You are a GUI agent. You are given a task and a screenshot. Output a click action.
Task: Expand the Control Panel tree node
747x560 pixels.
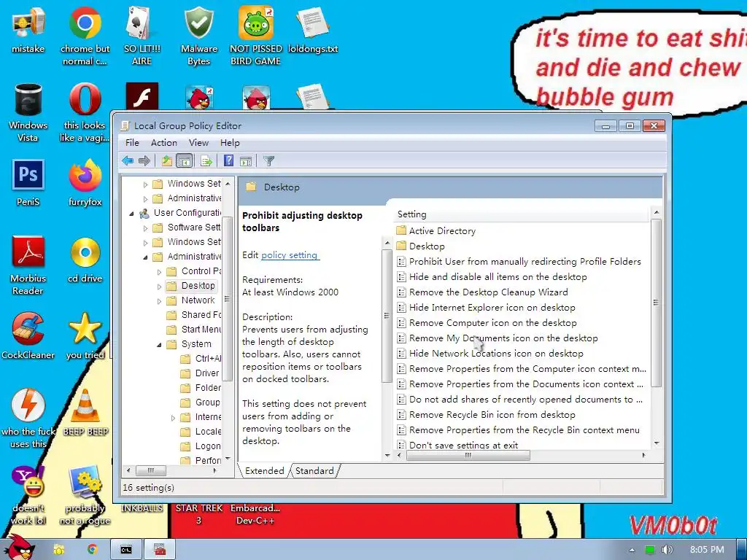click(160, 272)
